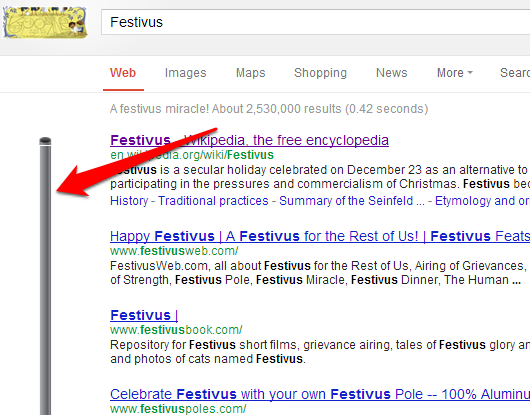Open Summary of the Seinfeld sitelink

coord(352,201)
